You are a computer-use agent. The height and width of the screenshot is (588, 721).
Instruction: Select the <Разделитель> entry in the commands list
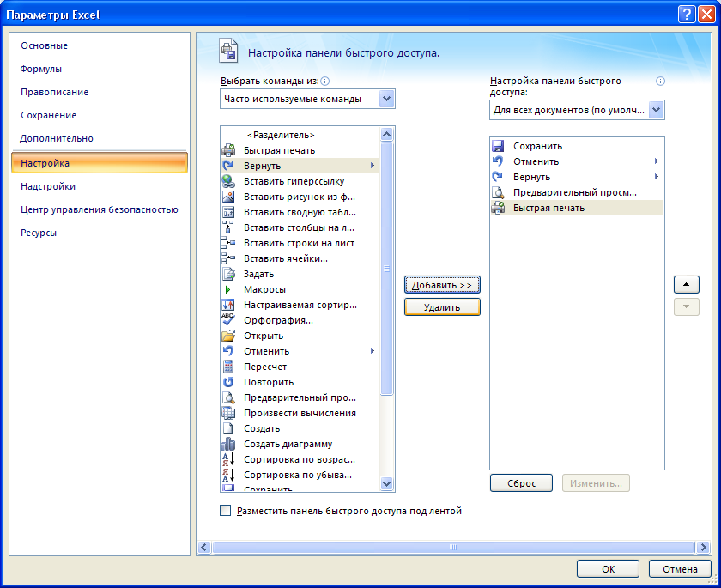coord(300,135)
